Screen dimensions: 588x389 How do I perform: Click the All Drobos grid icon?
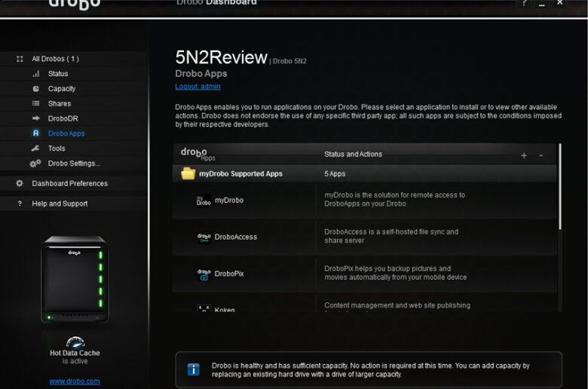(x=20, y=59)
